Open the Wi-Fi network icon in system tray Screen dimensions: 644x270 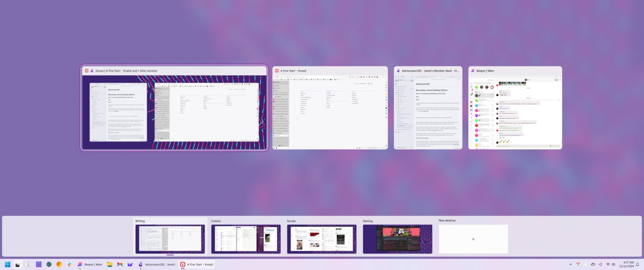(609, 264)
